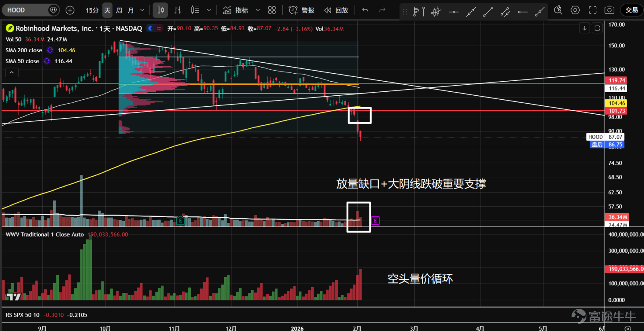Click the green E earnings marker near November
This screenshot has height=331, width=644.
point(180,220)
